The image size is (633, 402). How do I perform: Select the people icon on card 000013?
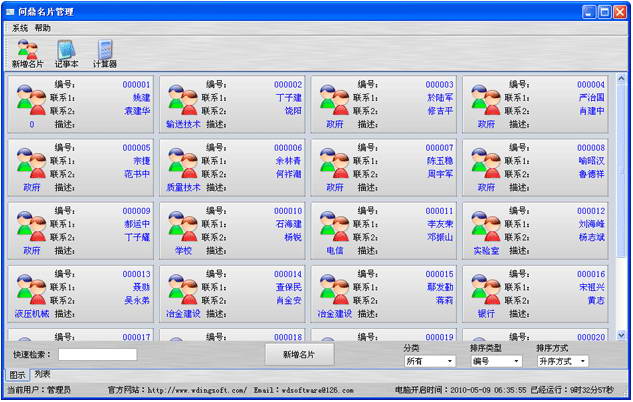(x=31, y=289)
